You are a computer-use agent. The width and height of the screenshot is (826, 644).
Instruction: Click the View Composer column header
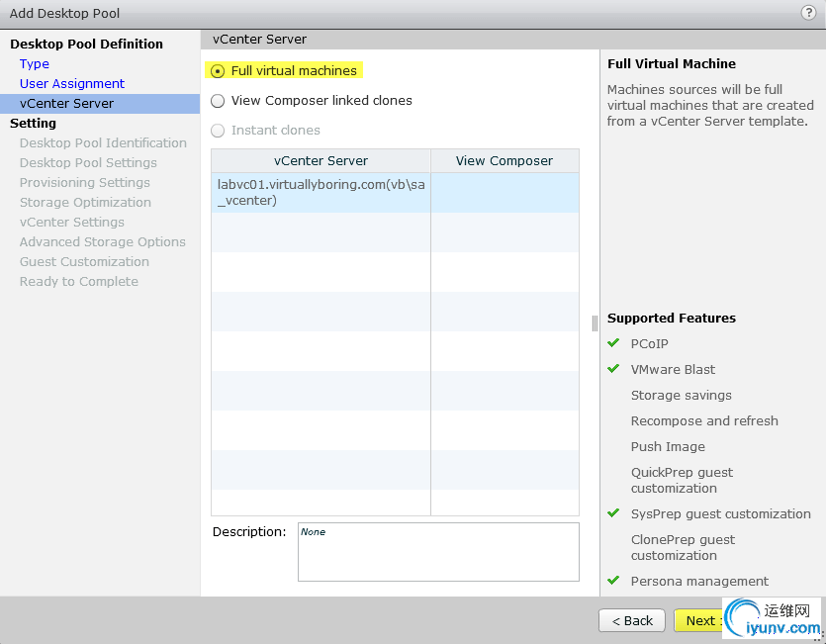tap(505, 160)
